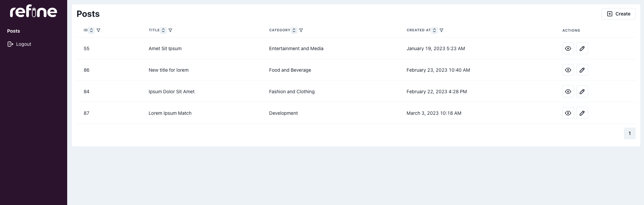Edit the Ipsum Dolor Sit Amet post
This screenshot has width=644, height=205.
(x=582, y=92)
